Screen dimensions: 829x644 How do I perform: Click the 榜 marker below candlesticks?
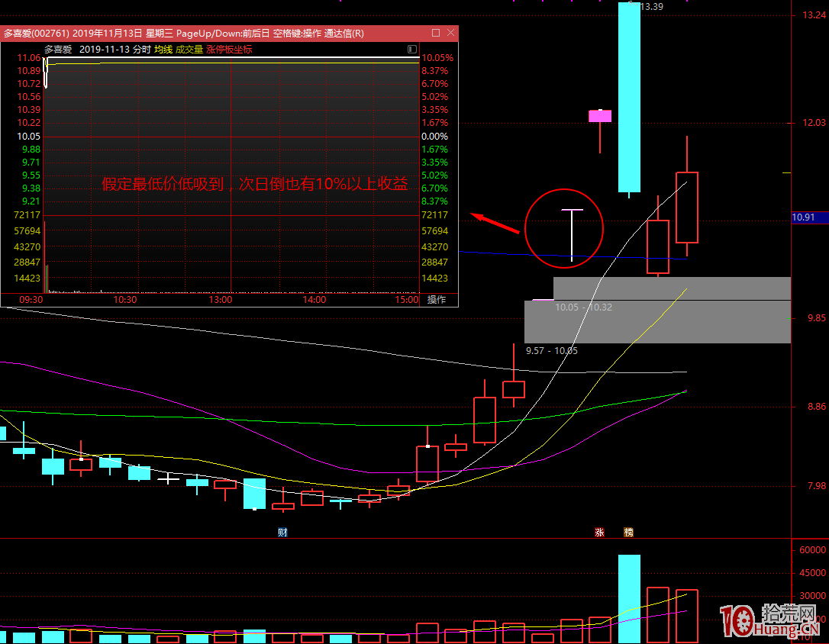click(628, 532)
